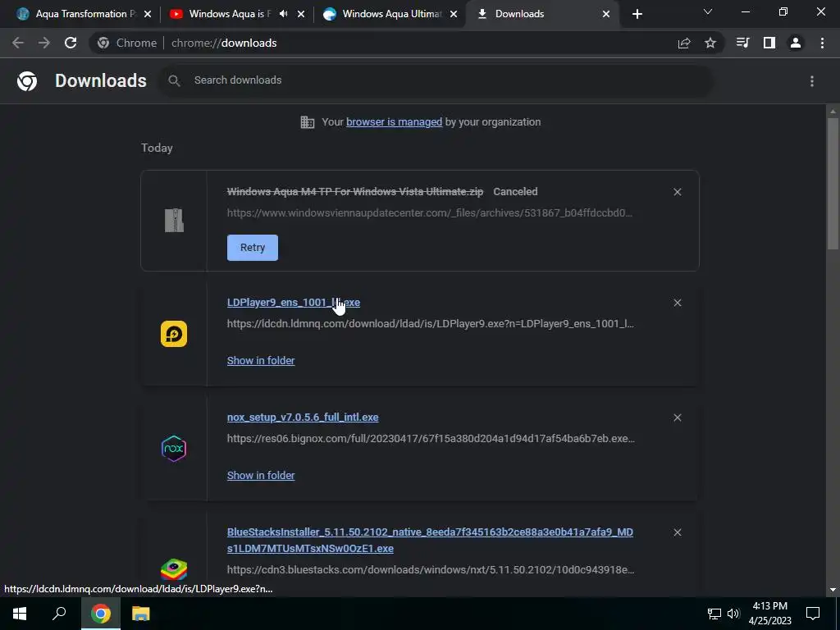Remove LDPlayer9 download from list
The height and width of the screenshot is (630, 840).
(x=678, y=303)
